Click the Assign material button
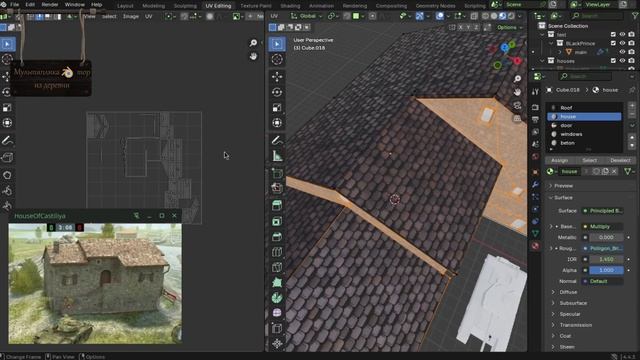640x360 pixels. pyautogui.click(x=559, y=160)
